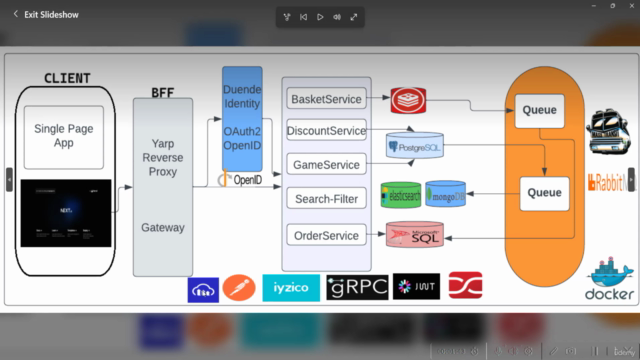
Task: Show next slide using right edge arrow
Action: [x=631, y=180]
